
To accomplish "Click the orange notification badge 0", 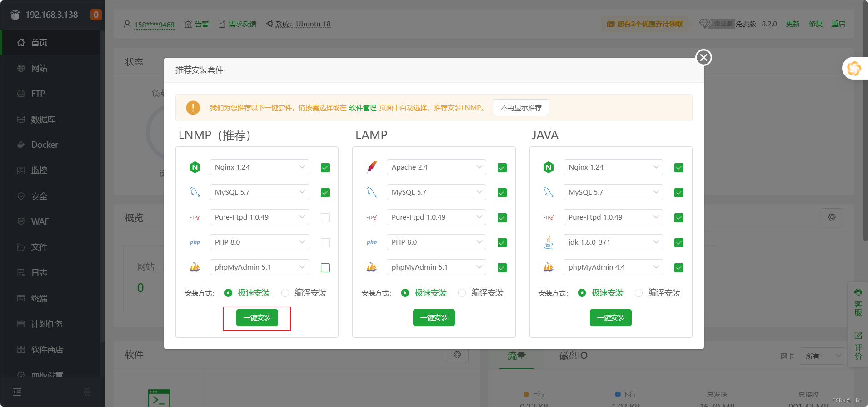I will [x=96, y=15].
